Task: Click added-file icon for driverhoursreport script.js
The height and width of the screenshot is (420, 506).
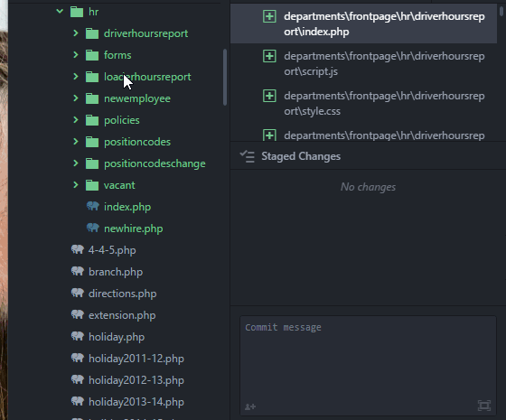Action: coord(269,56)
